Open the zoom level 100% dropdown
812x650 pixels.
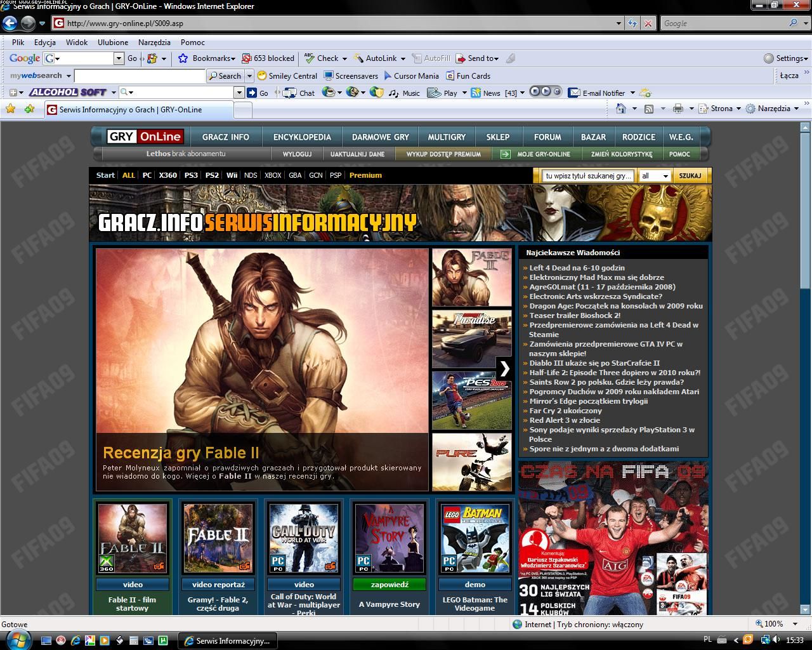pyautogui.click(x=796, y=624)
